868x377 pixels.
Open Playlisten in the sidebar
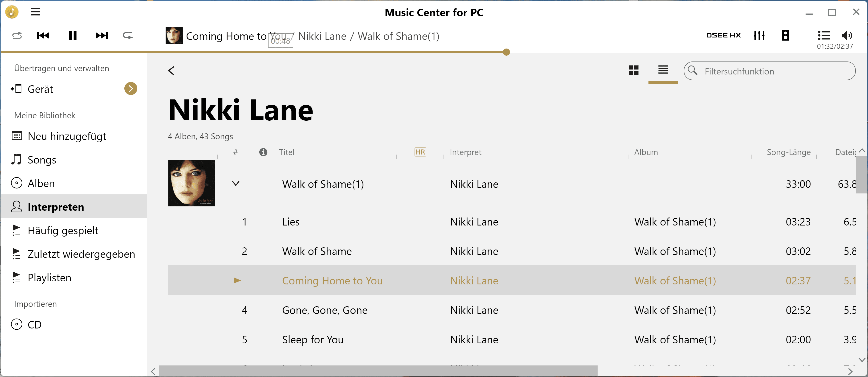pyautogui.click(x=49, y=278)
